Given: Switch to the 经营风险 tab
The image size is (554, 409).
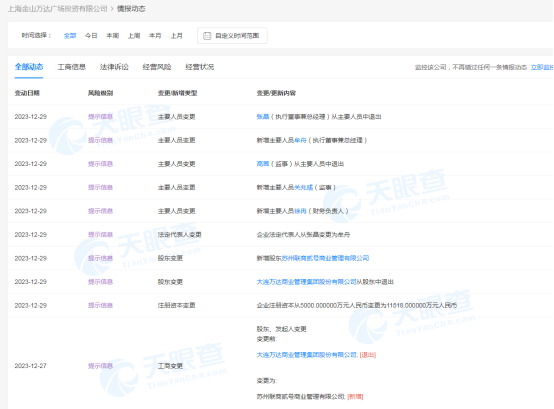Looking at the screenshot, I should point(157,67).
